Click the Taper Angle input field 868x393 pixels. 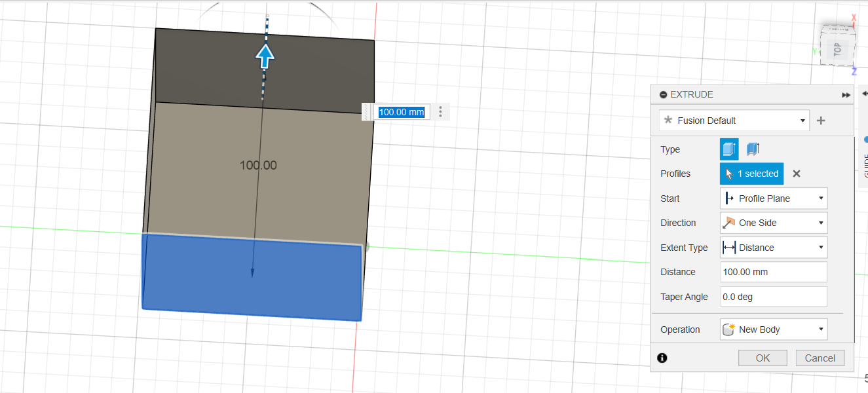click(x=774, y=297)
